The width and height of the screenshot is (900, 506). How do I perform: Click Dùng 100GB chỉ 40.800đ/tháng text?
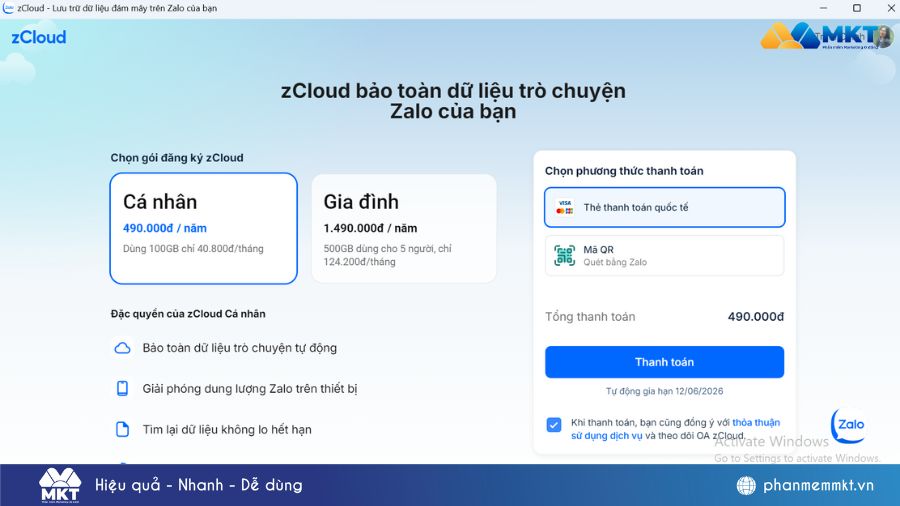[193, 249]
